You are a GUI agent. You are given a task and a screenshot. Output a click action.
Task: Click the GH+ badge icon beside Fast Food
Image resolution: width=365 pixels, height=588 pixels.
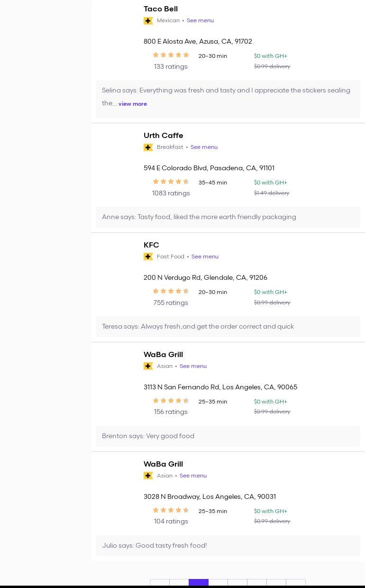point(148,257)
